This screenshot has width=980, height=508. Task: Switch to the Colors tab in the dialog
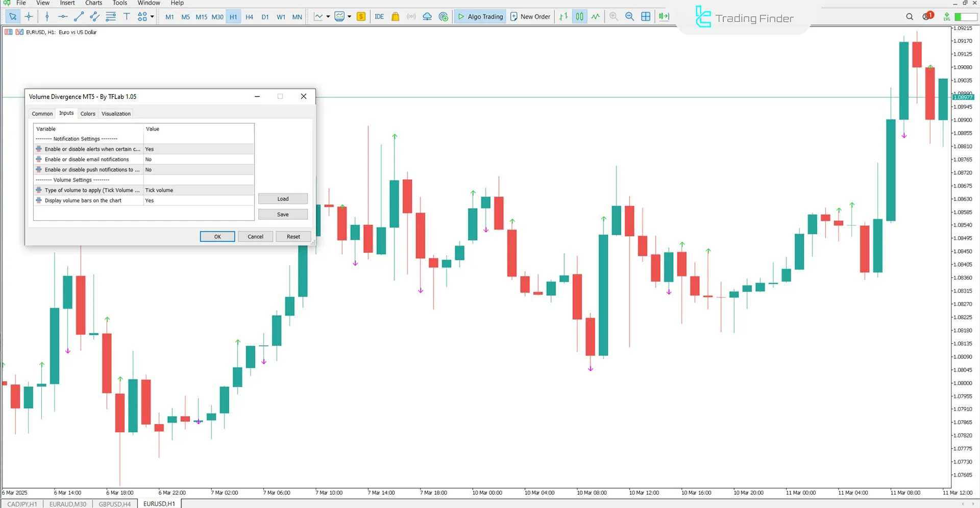pos(87,113)
